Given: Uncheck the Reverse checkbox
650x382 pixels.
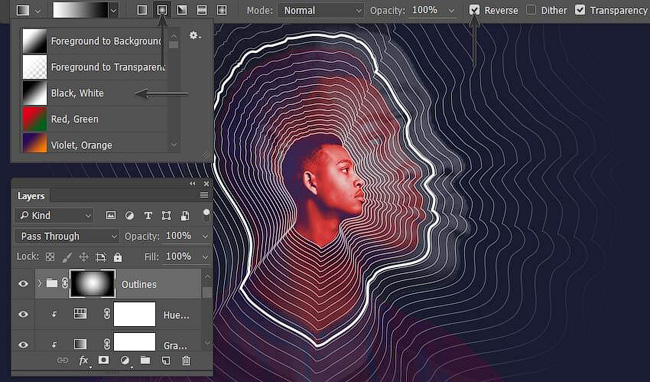Looking at the screenshot, I should [474, 10].
